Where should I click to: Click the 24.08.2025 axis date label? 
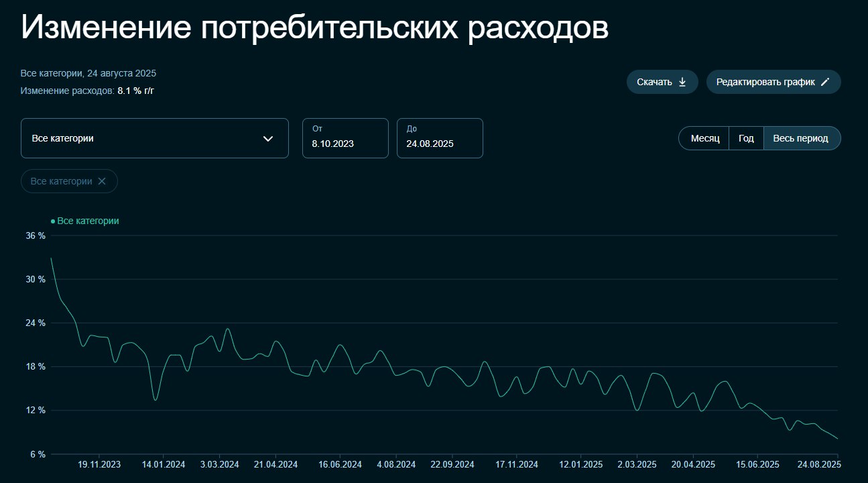pos(818,464)
